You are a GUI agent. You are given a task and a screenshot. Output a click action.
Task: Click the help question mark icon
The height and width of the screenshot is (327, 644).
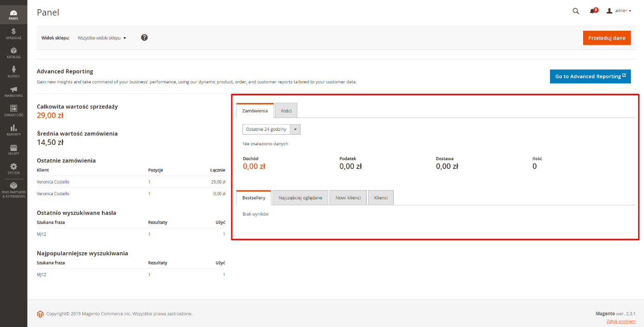click(144, 38)
